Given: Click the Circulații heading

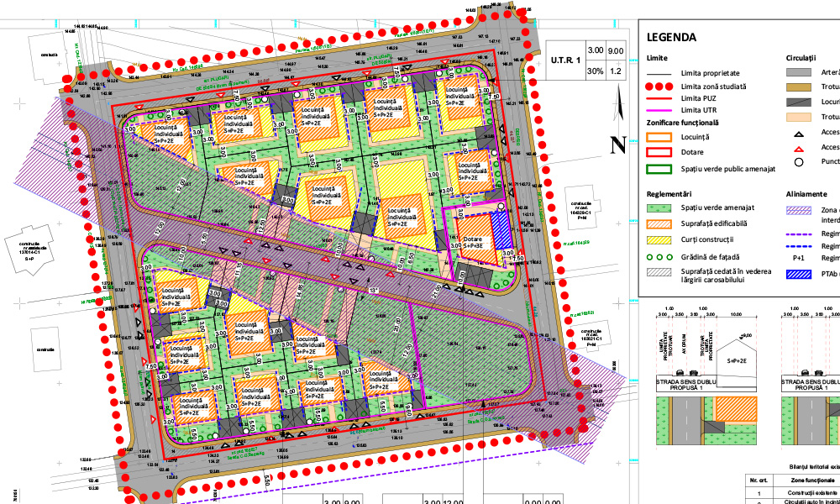Looking at the screenshot, I should point(801,58).
